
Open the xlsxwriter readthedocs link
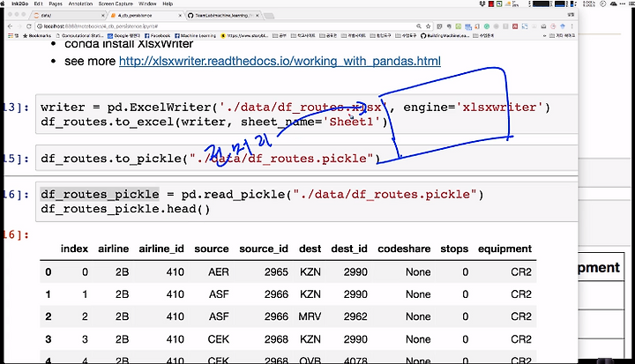pyautogui.click(x=280, y=61)
